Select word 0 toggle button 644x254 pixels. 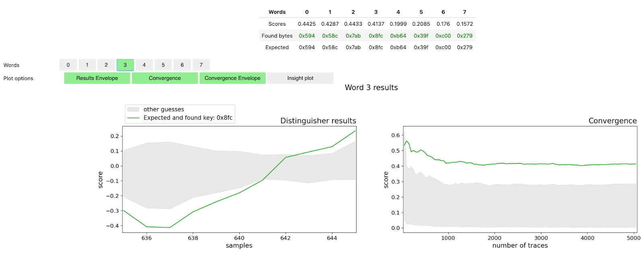[x=68, y=65]
